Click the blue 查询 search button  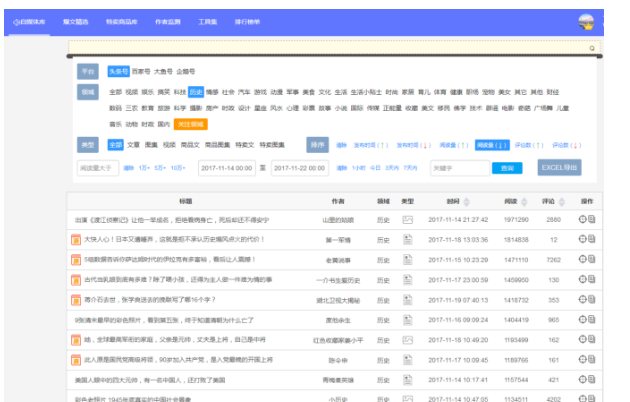(x=508, y=168)
